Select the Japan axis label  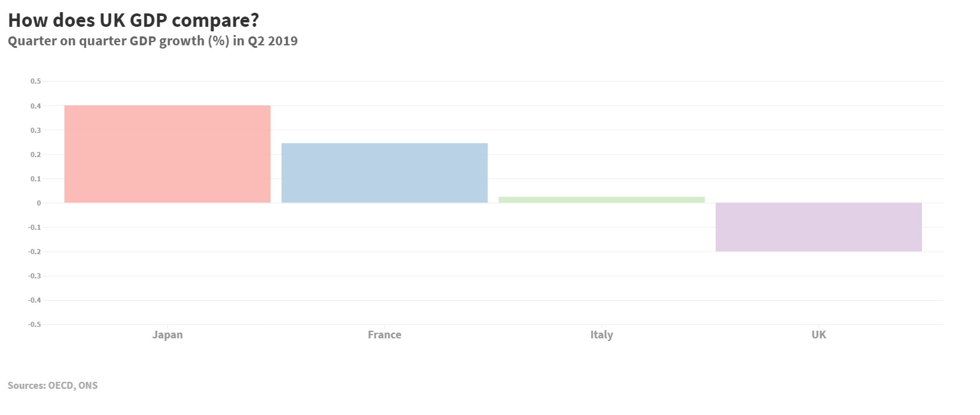(167, 335)
